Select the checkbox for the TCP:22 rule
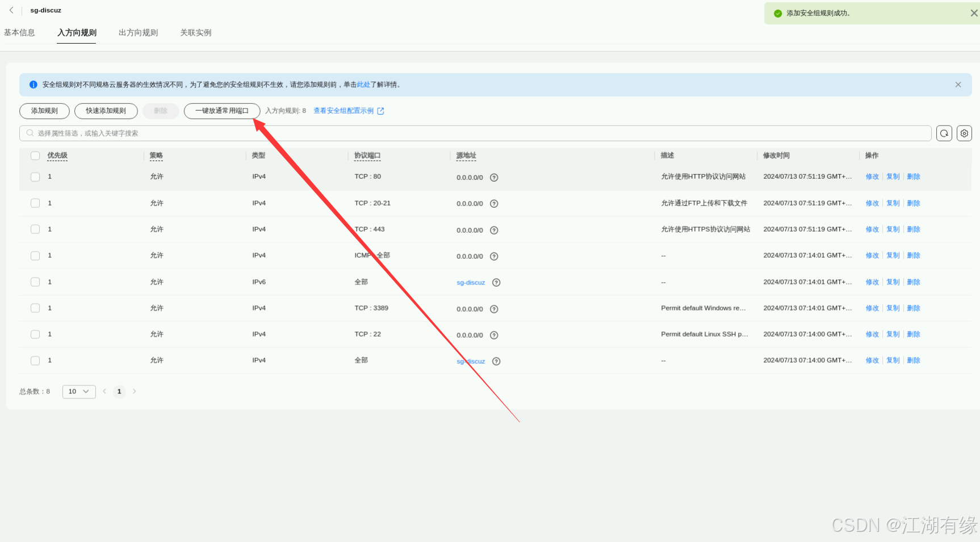Image resolution: width=980 pixels, height=542 pixels. (35, 335)
